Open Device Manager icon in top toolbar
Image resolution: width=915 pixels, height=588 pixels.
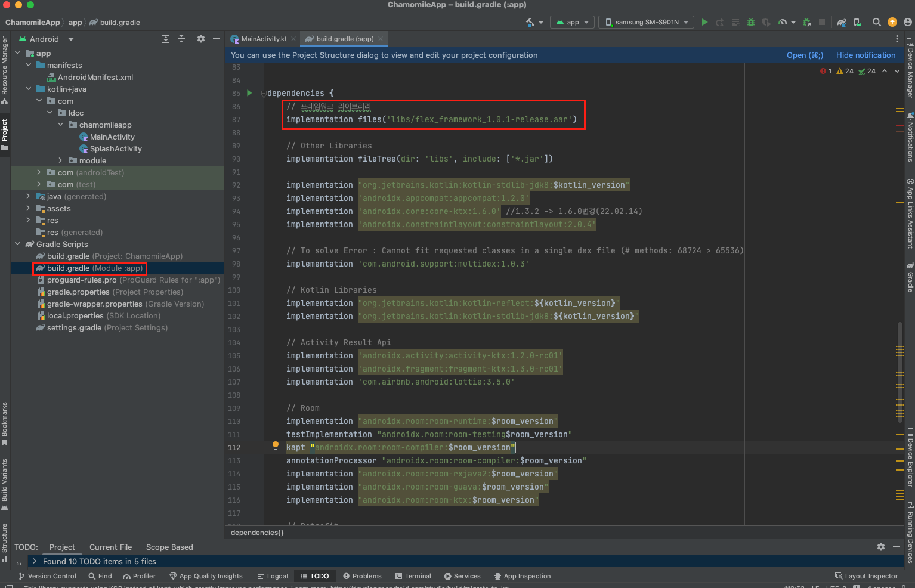point(857,22)
